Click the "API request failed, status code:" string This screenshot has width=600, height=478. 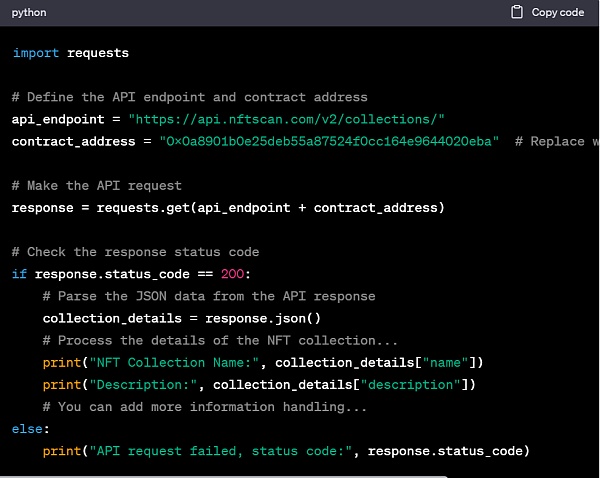(x=220, y=451)
